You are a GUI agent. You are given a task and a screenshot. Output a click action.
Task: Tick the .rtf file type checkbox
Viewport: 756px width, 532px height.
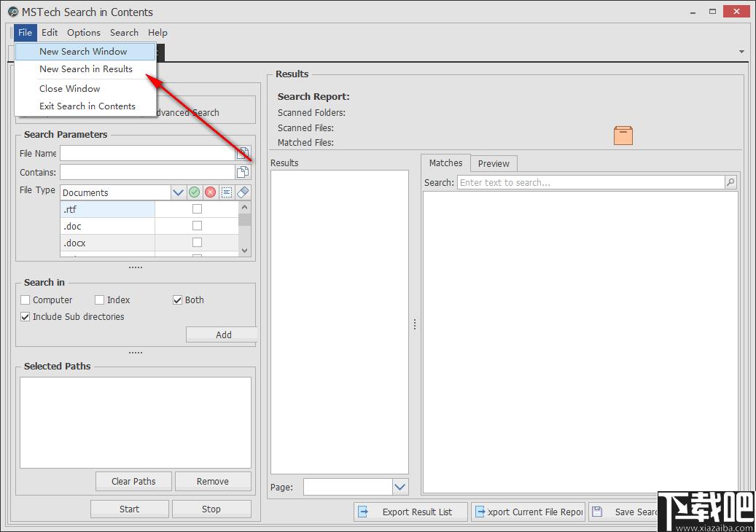pos(197,208)
